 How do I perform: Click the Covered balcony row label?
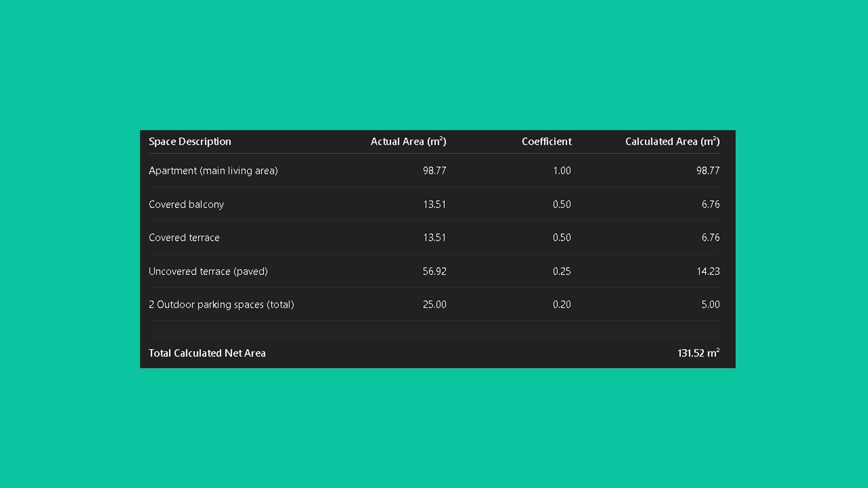(x=186, y=204)
